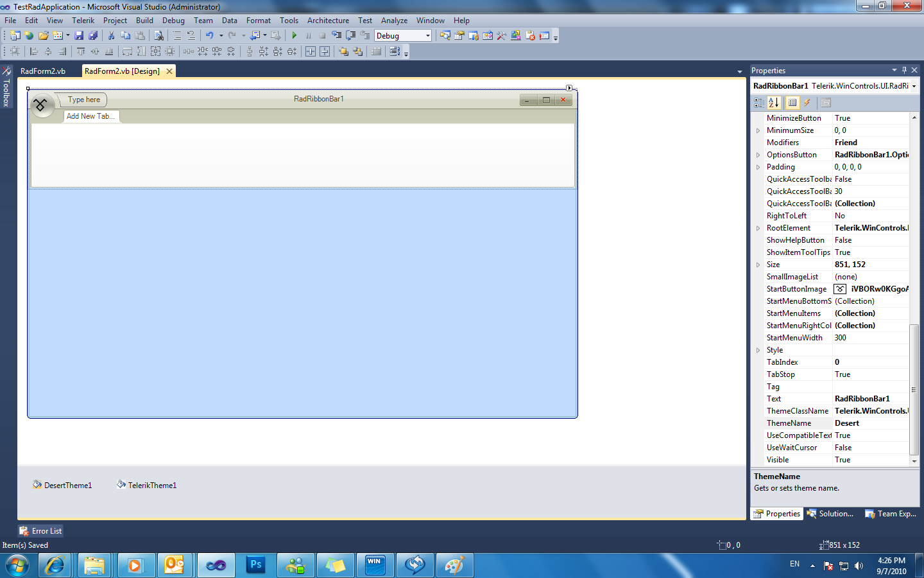
Task: Click the Align Lefts layout icon
Action: click(34, 51)
